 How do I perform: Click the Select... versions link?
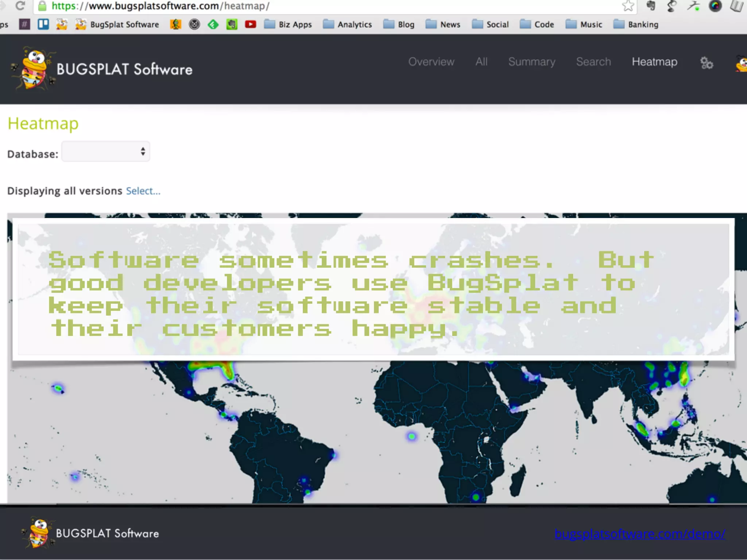pyautogui.click(x=143, y=191)
